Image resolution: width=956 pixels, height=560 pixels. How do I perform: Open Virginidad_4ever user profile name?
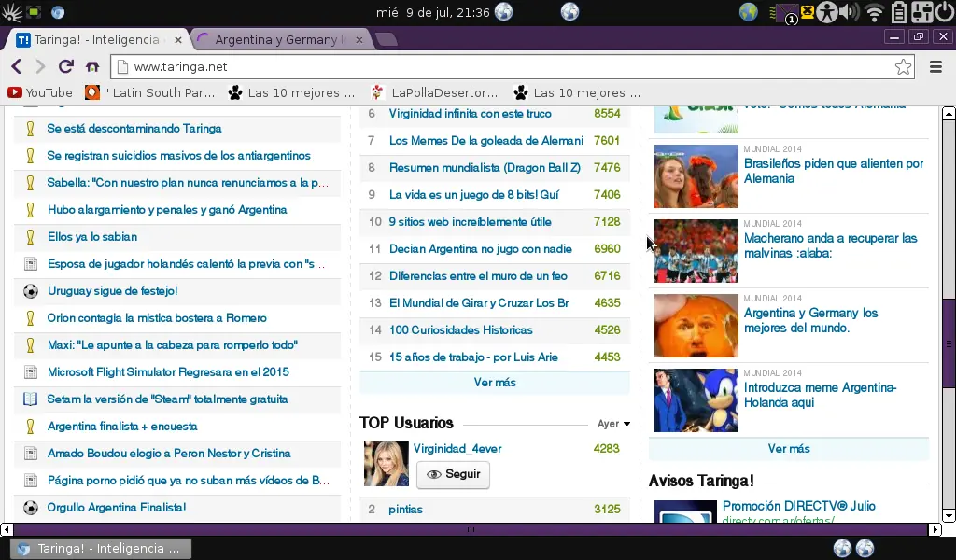point(457,449)
